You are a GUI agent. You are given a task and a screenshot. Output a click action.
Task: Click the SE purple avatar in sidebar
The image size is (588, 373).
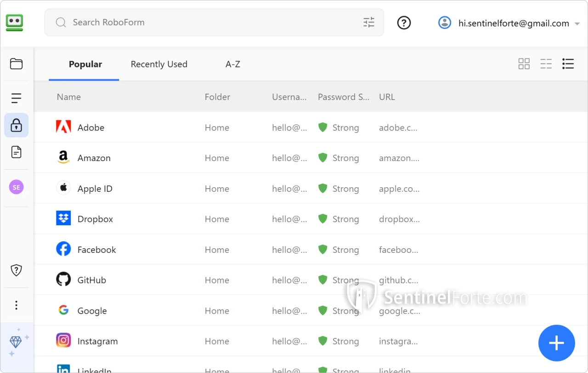(x=17, y=187)
